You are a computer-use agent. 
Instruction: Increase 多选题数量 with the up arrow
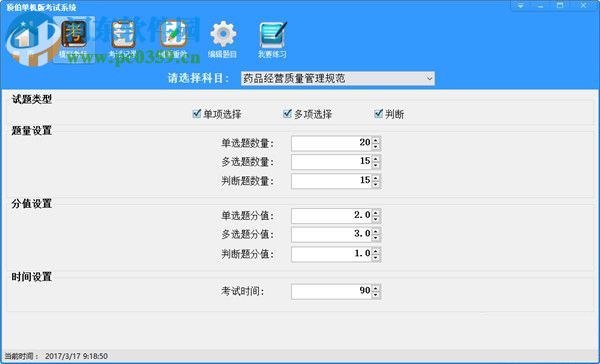[x=376, y=158]
